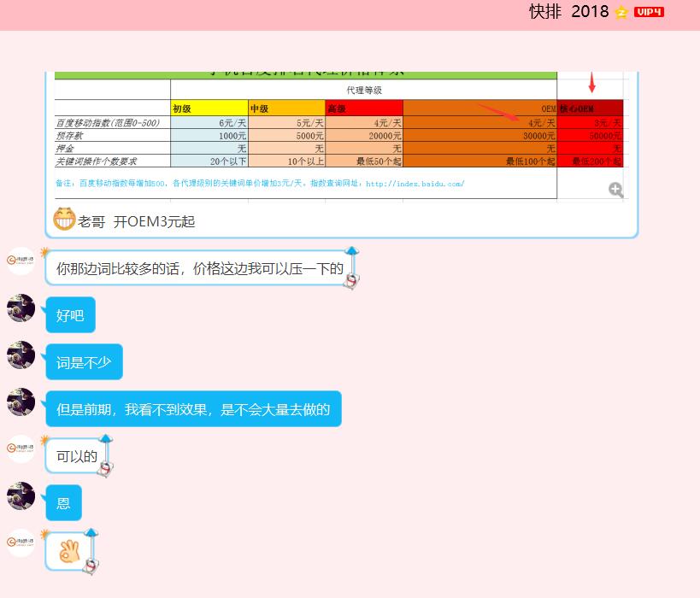Click the 初级 yellow header cell in table
The image size is (700, 598).
pyautogui.click(x=209, y=108)
